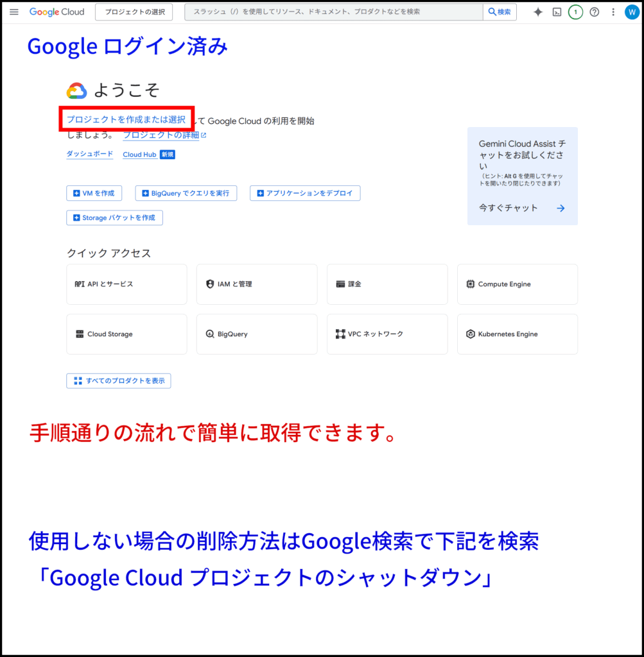
Task: Click Gemini Cloud Assist card heading
Action: 523,155
